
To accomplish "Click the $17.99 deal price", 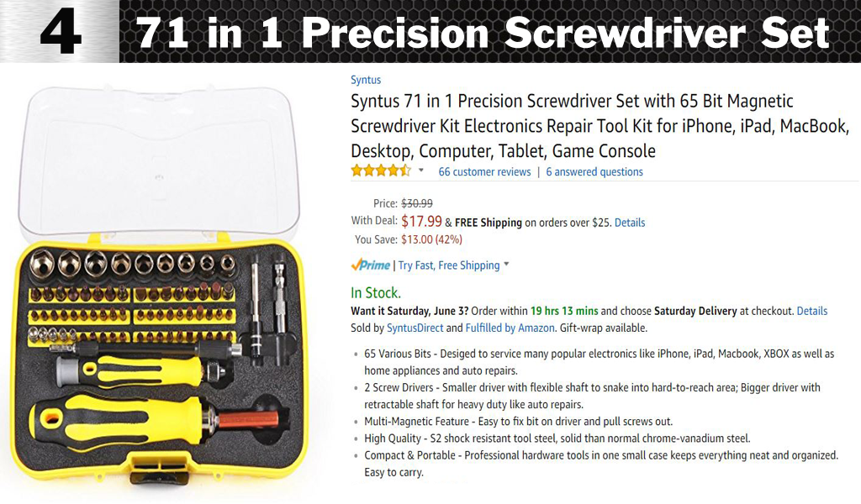I will [421, 222].
